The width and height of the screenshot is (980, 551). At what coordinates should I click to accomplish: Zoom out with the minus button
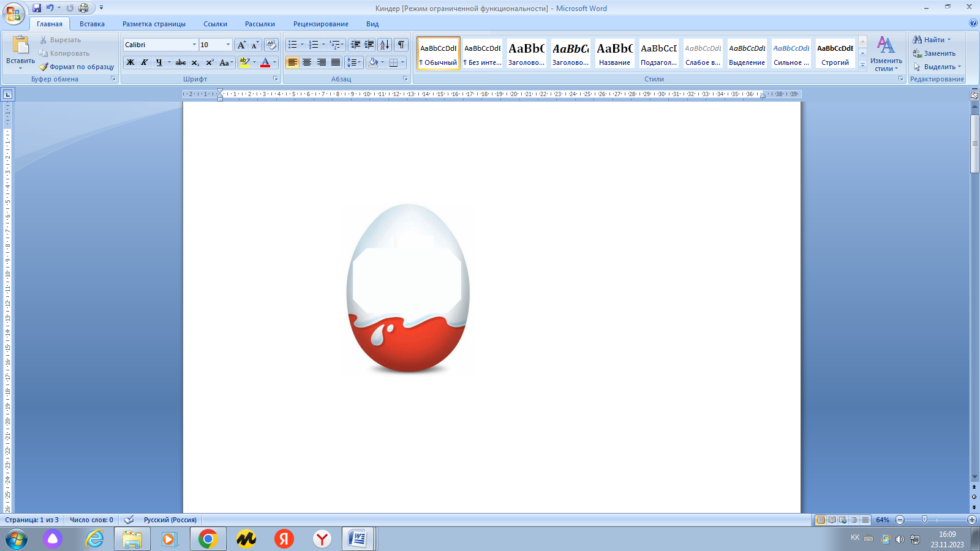[x=900, y=520]
